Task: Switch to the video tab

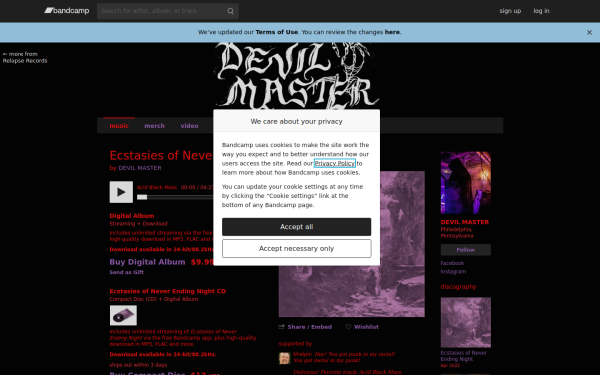Action: pyautogui.click(x=189, y=126)
